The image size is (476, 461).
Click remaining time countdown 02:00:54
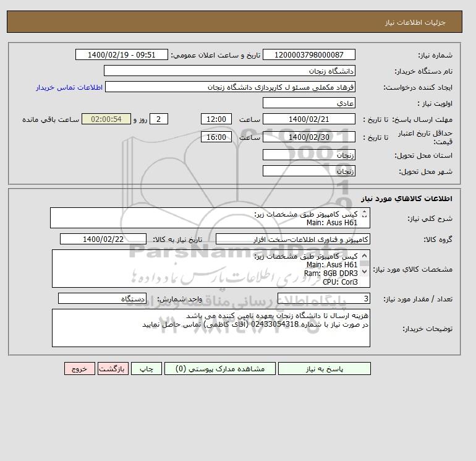coord(106,119)
